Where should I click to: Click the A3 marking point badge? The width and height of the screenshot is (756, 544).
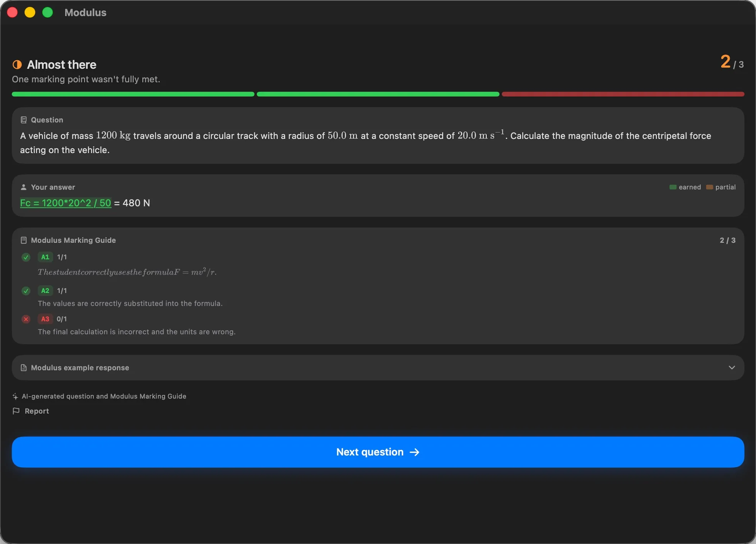pyautogui.click(x=45, y=319)
